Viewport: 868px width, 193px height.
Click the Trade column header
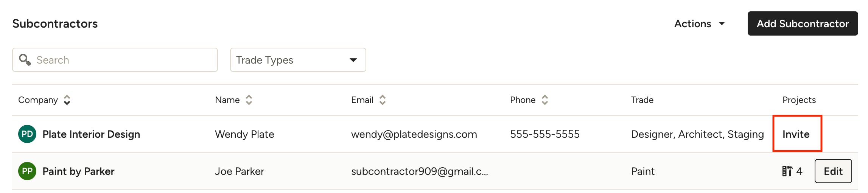pyautogui.click(x=642, y=100)
